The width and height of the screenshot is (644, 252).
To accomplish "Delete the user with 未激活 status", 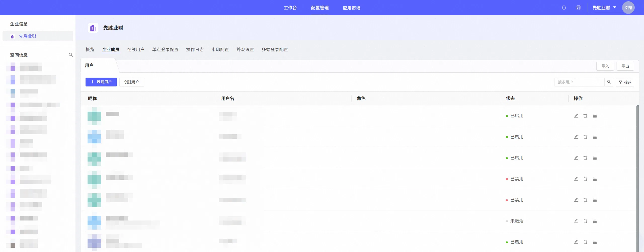I will (585, 221).
